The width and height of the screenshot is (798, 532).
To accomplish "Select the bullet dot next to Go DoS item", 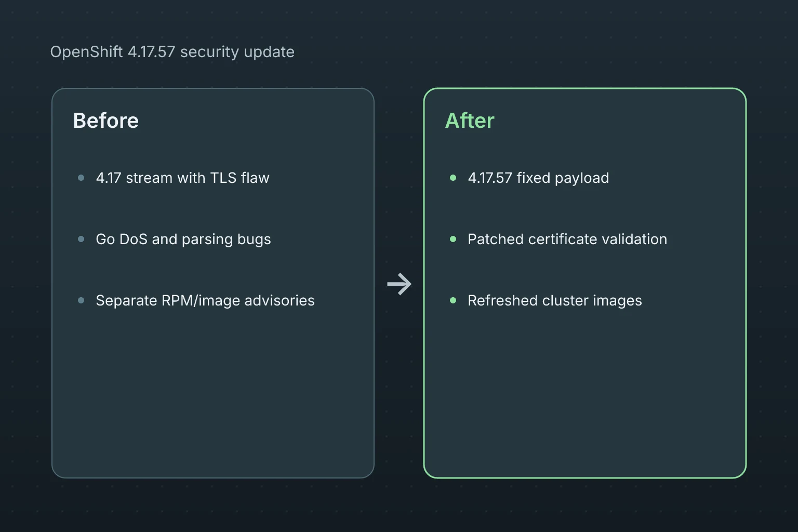I will (x=81, y=239).
